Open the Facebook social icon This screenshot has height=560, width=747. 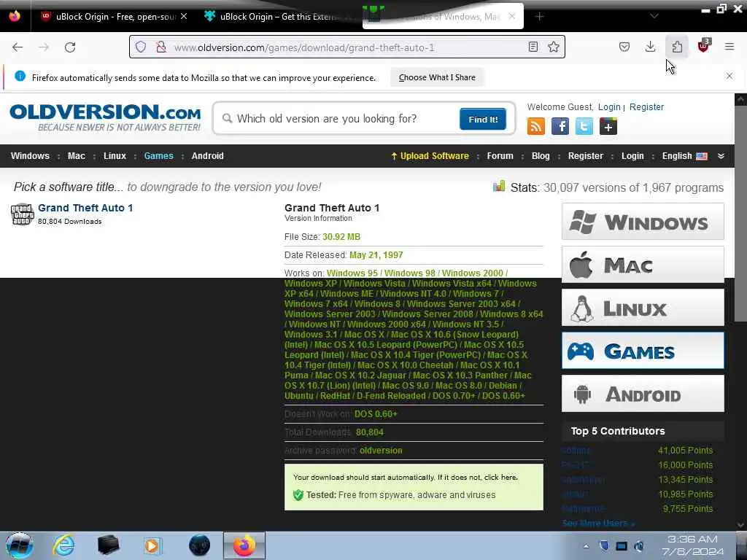coord(560,126)
